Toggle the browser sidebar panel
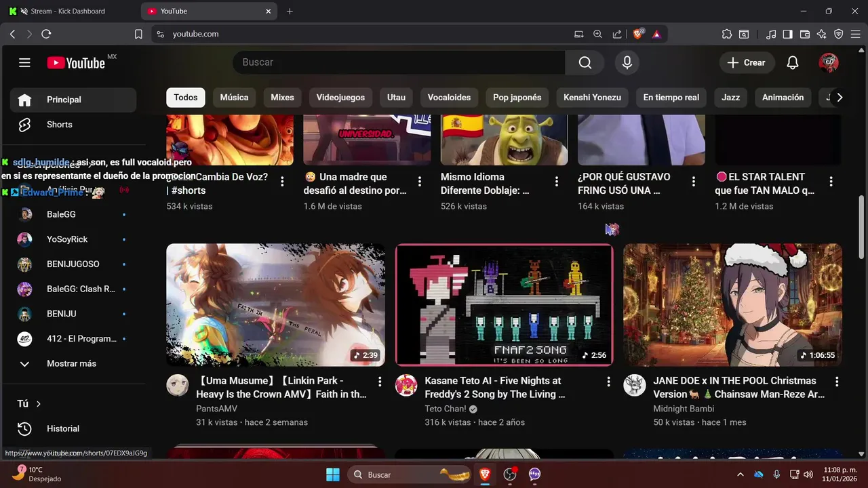Screen dimensions: 868x488 788,34
